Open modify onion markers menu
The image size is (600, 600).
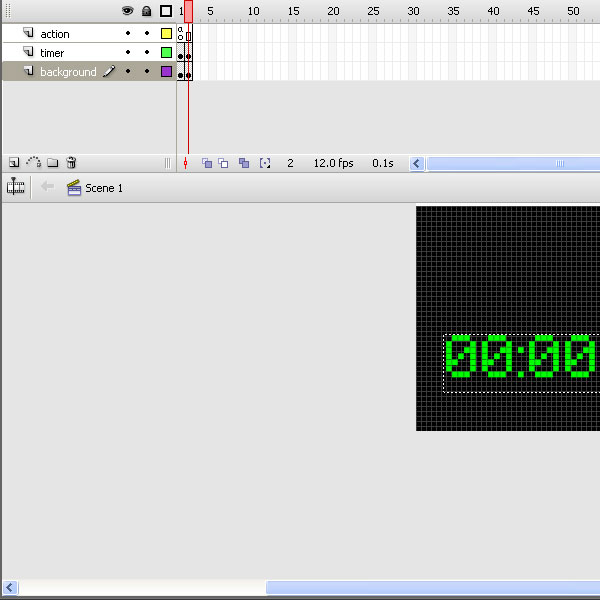(x=265, y=163)
